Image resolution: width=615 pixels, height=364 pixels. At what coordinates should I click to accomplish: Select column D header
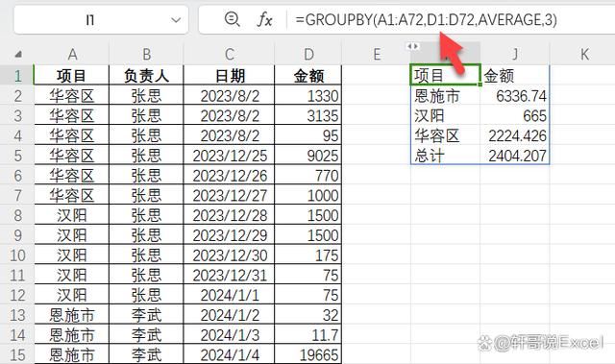click(308, 55)
